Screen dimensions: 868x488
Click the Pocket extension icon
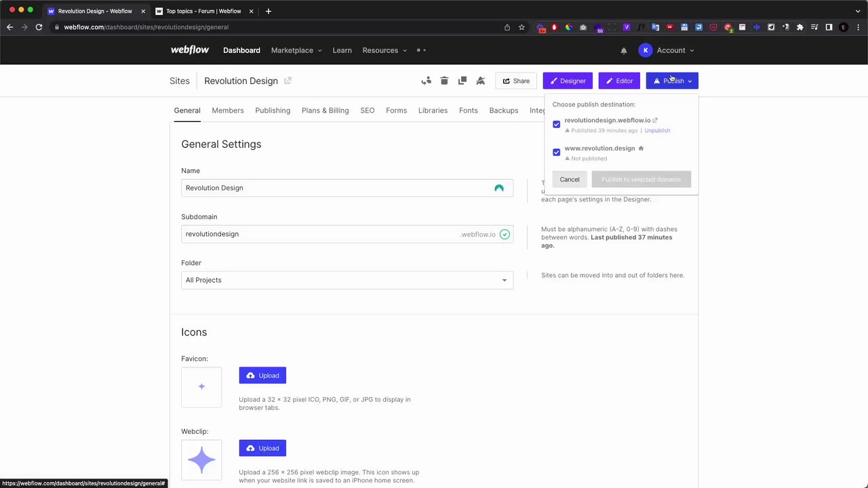[713, 27]
